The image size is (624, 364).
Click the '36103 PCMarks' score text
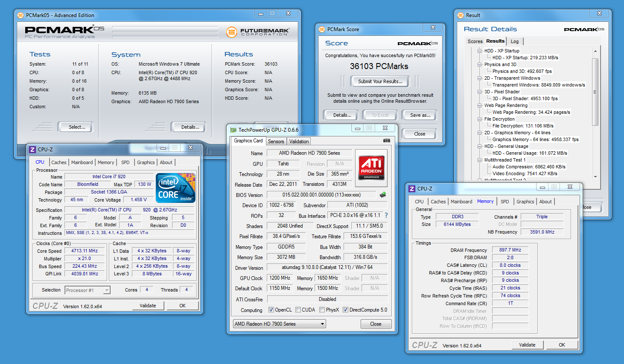click(x=379, y=66)
